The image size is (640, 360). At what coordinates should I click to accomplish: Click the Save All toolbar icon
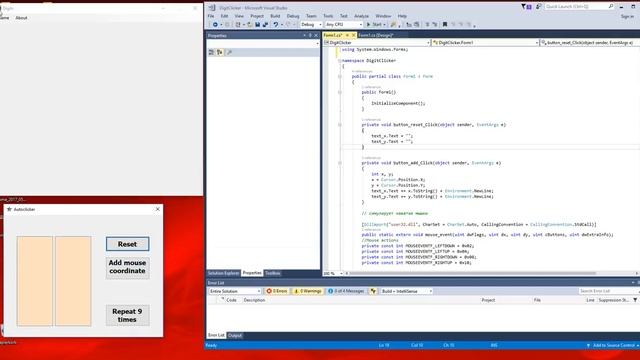[x=265, y=24]
